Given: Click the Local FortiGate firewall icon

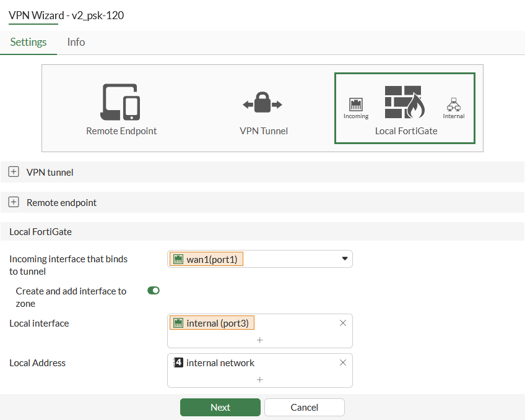Looking at the screenshot, I should [403, 102].
